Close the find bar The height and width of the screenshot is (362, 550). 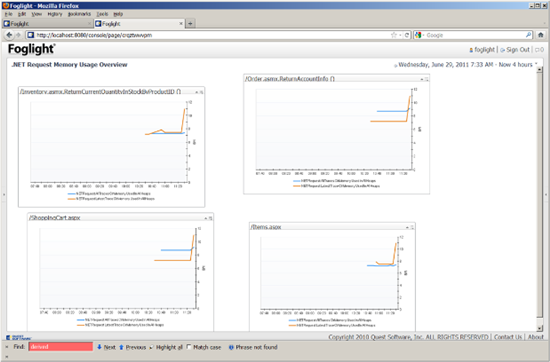pyautogui.click(x=7, y=347)
